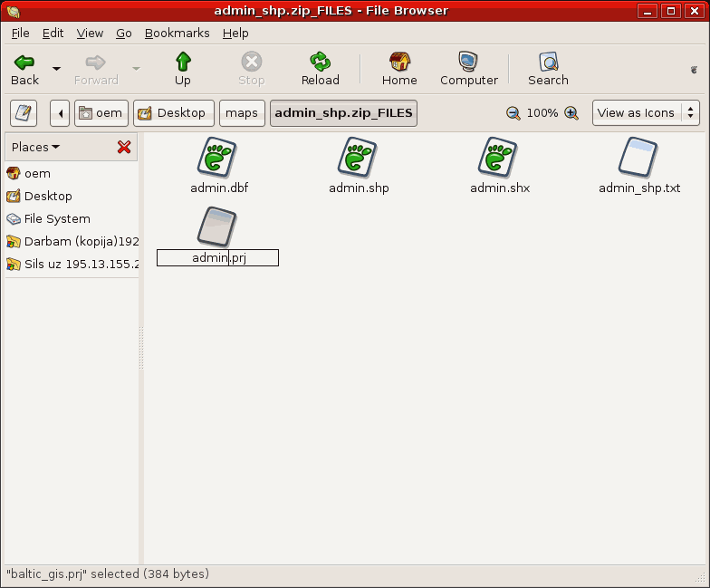Open the Bookmarks menu

177,34
